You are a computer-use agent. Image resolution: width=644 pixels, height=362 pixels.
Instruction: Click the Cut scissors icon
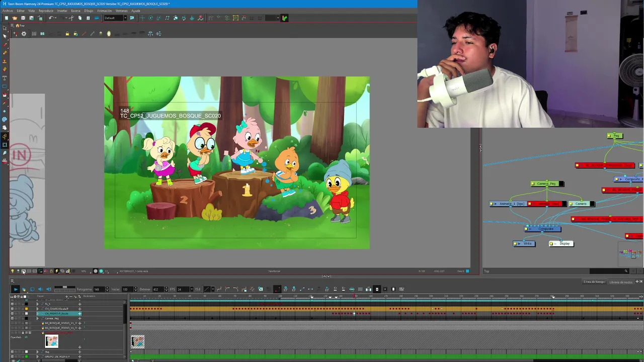click(71, 18)
